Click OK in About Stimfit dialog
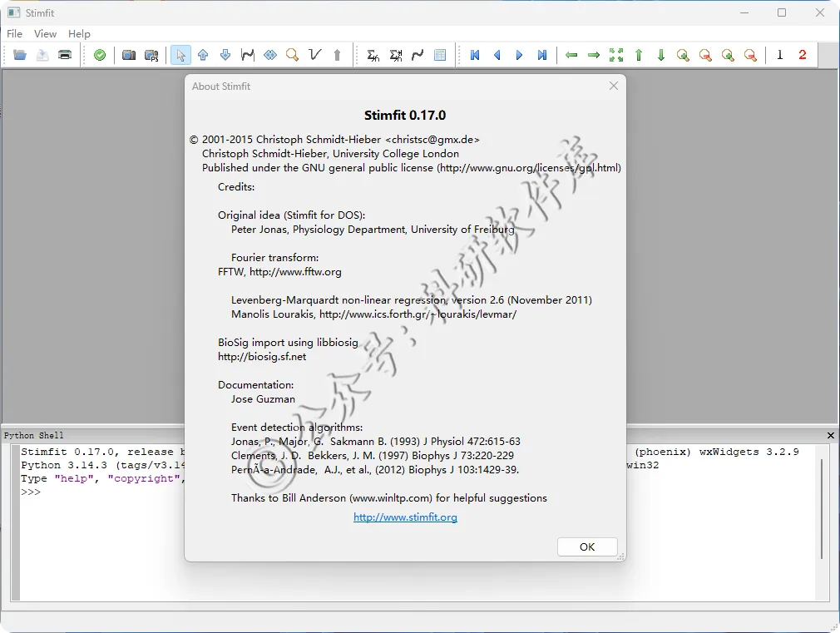The image size is (840, 633). [x=587, y=546]
